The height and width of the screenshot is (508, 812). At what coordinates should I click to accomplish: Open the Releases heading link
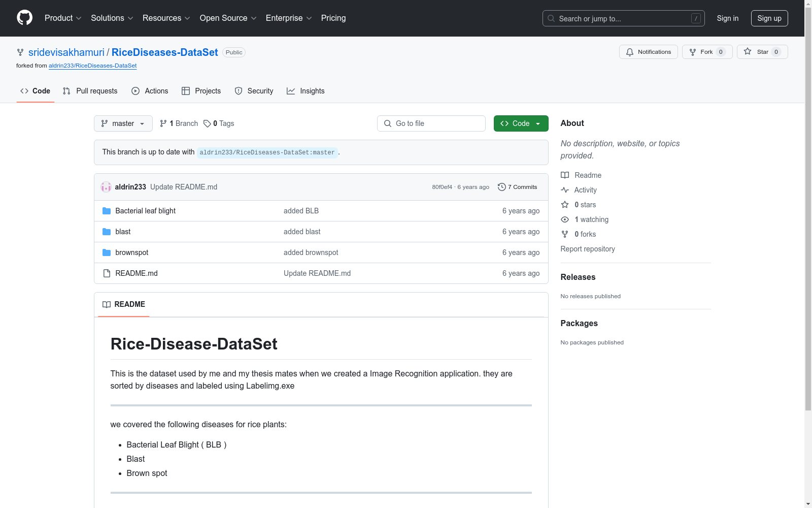578,277
